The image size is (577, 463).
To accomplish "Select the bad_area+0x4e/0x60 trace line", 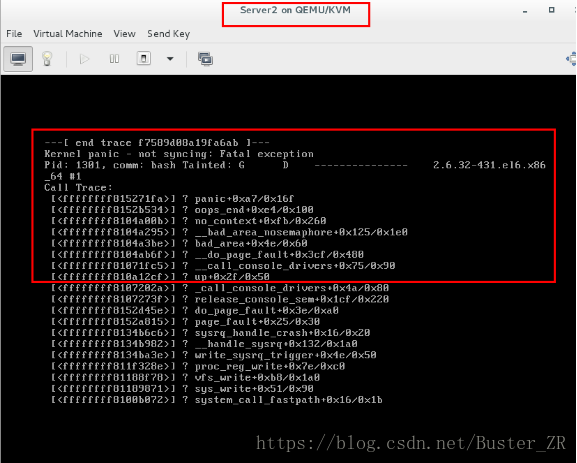I will click(x=179, y=243).
